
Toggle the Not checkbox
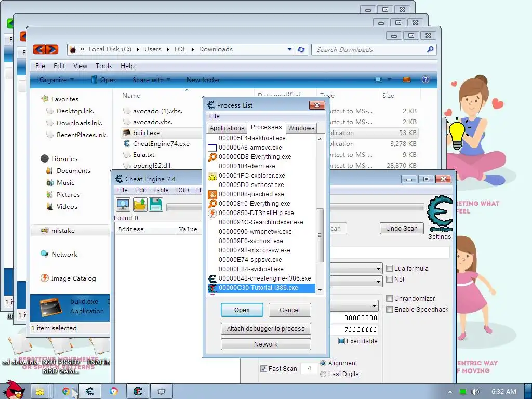pyautogui.click(x=390, y=279)
